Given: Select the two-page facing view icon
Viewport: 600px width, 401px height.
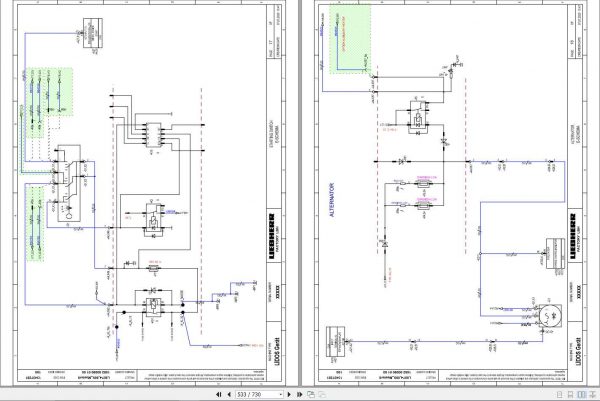Looking at the screenshot, I should pyautogui.click(x=581, y=394).
